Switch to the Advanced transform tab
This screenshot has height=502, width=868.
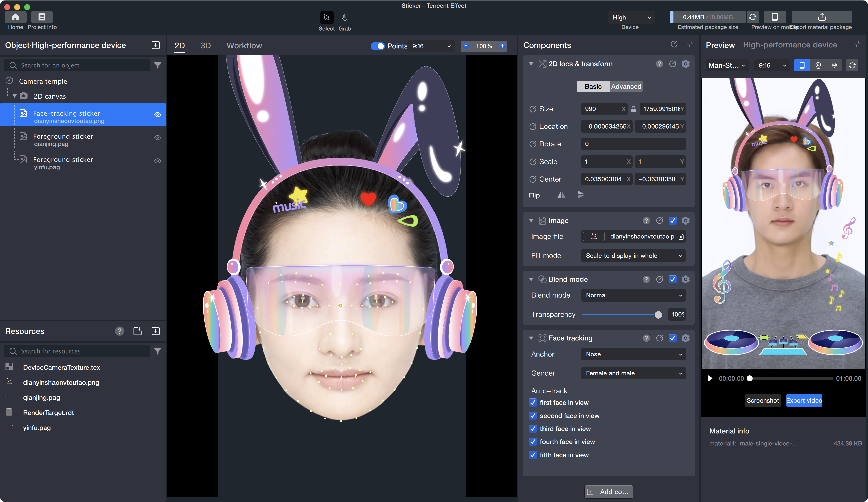pyautogui.click(x=626, y=86)
